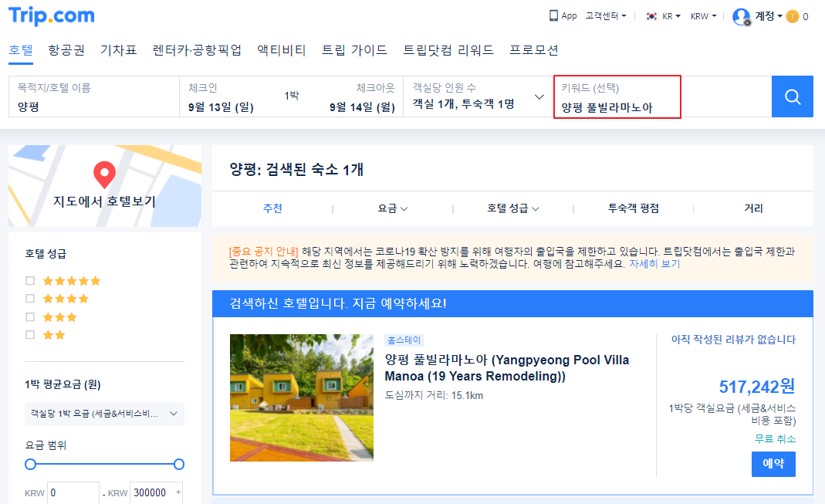Screen dimensions: 825x504
Task: Select the 항공권 tab
Action: coord(66,50)
